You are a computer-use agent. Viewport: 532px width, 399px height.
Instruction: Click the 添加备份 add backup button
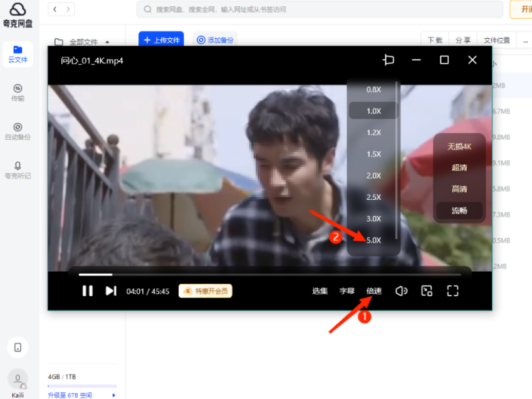[x=215, y=40]
